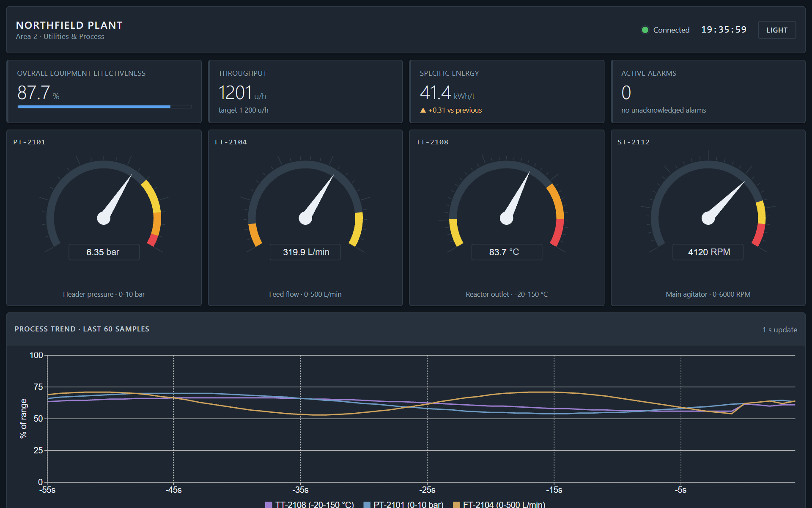This screenshot has width=812, height=508.
Task: Click 'Reactor outlet · -20-150 °C' caption
Action: coord(507,294)
